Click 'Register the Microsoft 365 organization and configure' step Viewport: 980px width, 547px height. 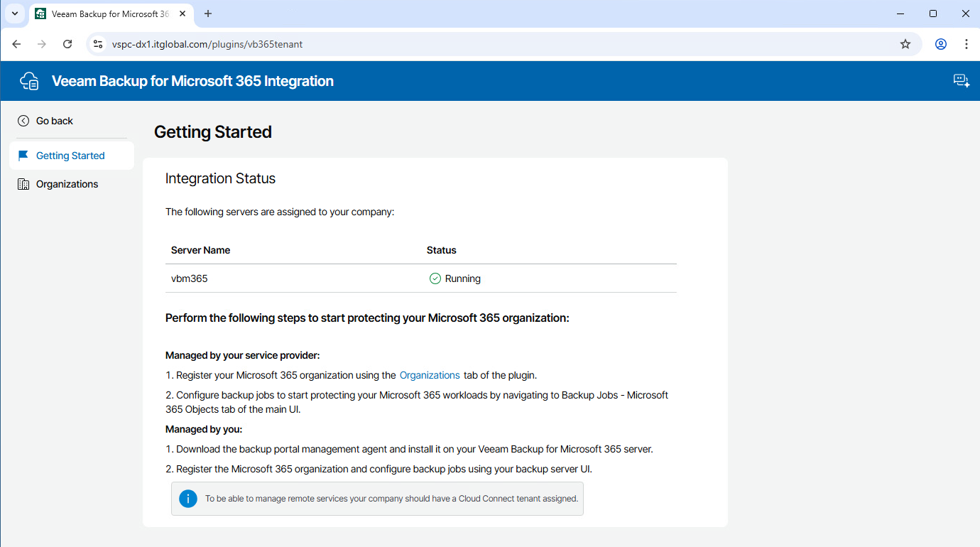click(x=379, y=469)
